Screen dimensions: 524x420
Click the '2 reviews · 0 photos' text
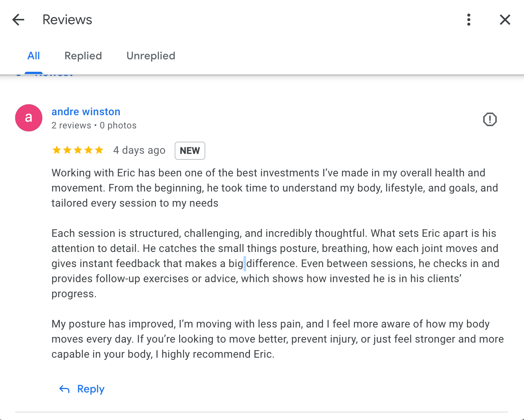coord(94,125)
